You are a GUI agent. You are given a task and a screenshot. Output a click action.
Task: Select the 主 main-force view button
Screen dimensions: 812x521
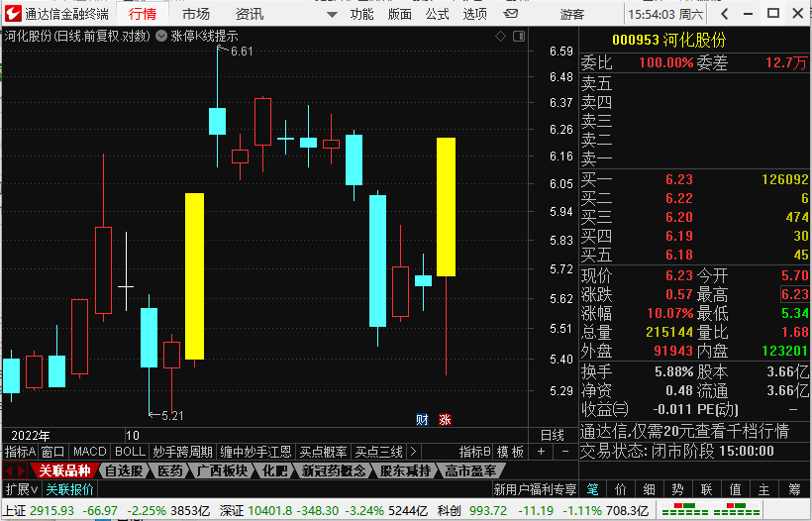(763, 489)
